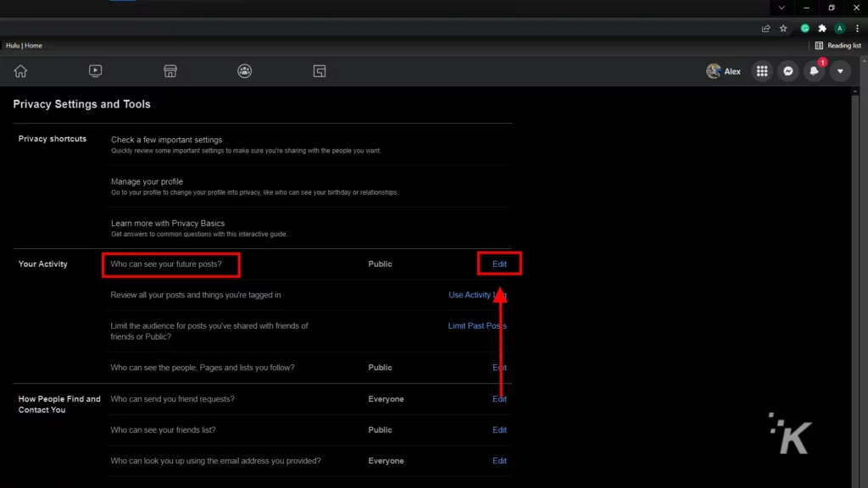868x488 pixels.
Task: Click Limit Past Posts link
Action: coord(477,326)
